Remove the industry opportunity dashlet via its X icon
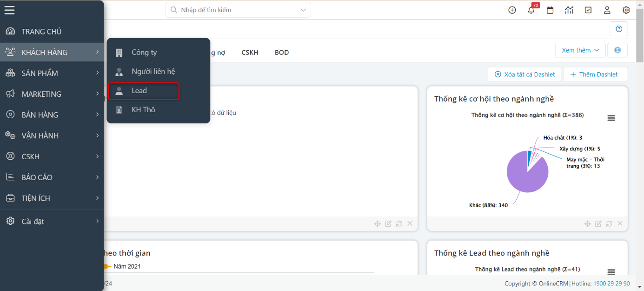 pyautogui.click(x=620, y=223)
